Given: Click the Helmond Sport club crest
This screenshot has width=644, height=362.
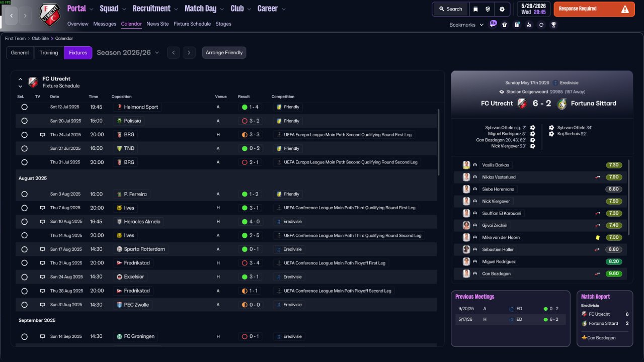Looking at the screenshot, I should click(x=119, y=107).
